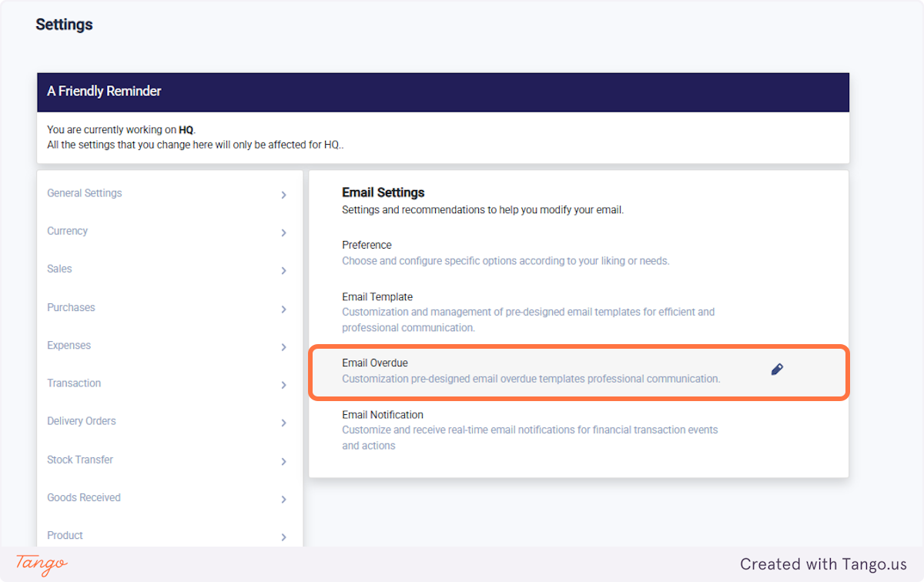
Task: Expand the Transaction chevron arrow
Action: [x=283, y=384]
